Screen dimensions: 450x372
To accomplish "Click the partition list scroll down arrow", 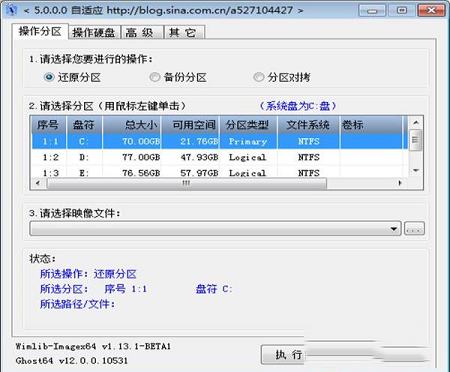I will point(416,171).
